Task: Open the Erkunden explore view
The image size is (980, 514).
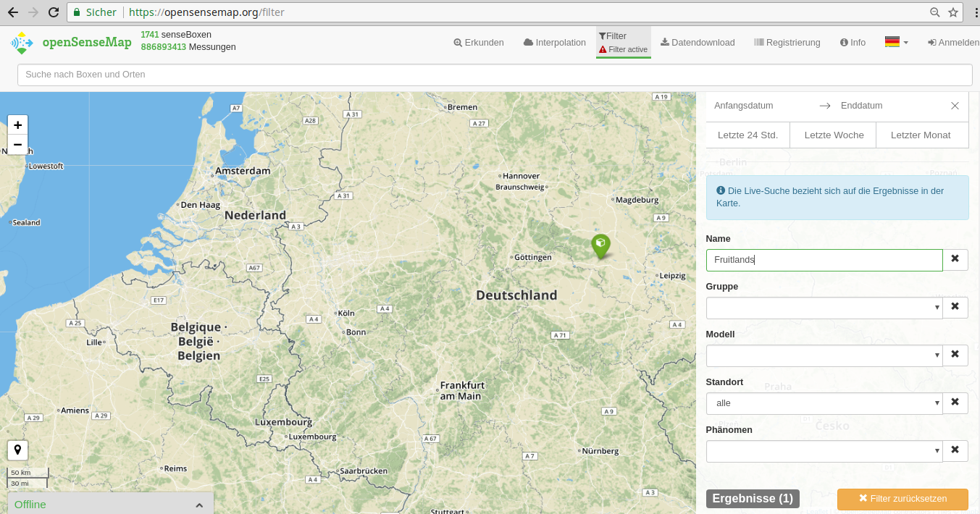Action: [x=479, y=43]
